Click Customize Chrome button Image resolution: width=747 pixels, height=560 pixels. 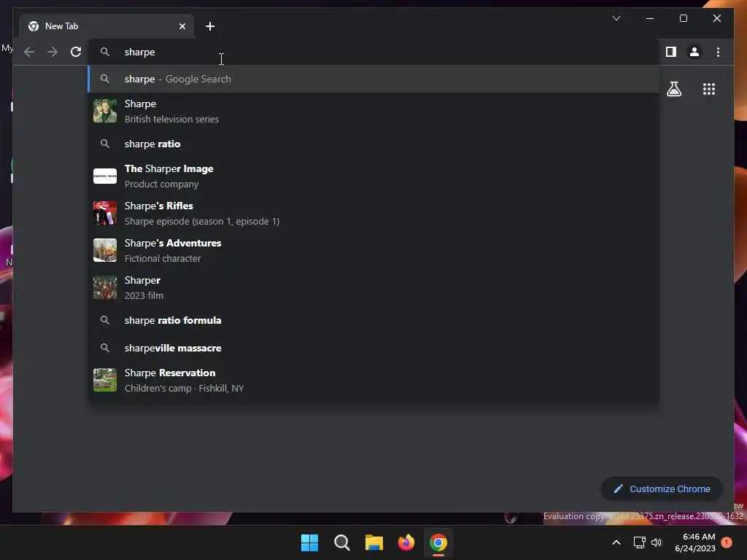(x=662, y=489)
